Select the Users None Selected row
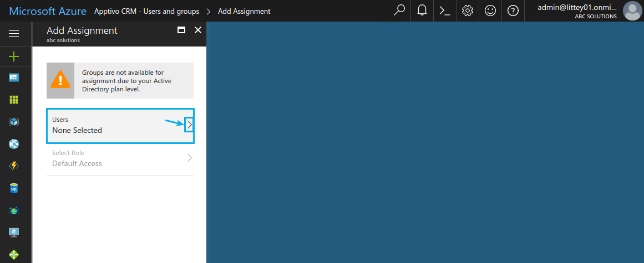Image resolution: width=644 pixels, height=263 pixels. point(120,126)
